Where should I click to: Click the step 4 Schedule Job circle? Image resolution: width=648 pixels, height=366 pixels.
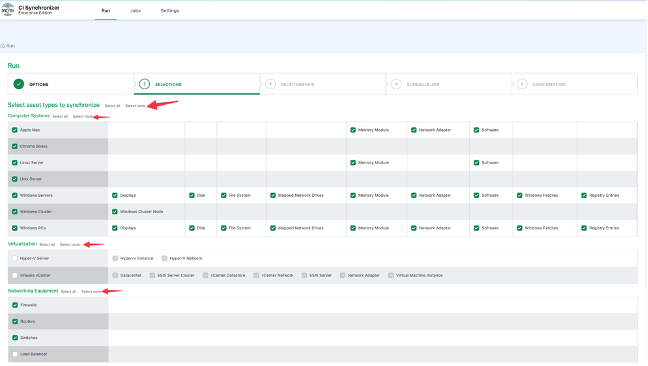point(396,84)
